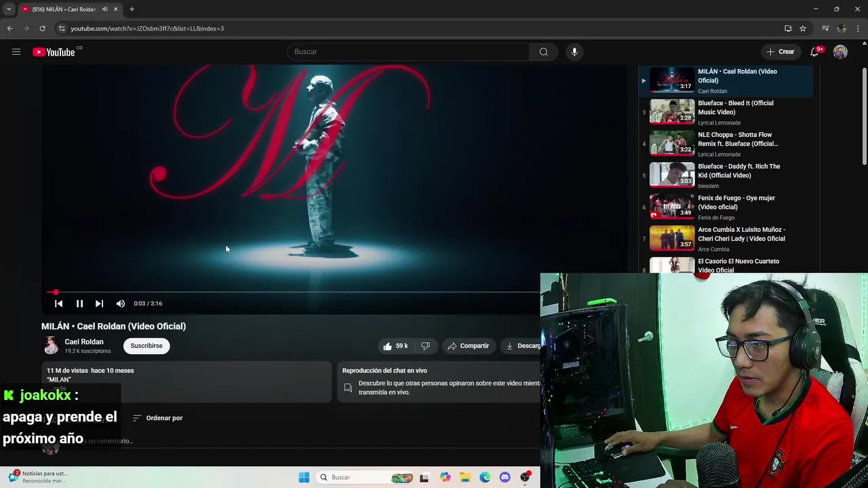Expand the tab search dropdown arrow
Viewport: 868px width, 488px height.
(x=8, y=9)
